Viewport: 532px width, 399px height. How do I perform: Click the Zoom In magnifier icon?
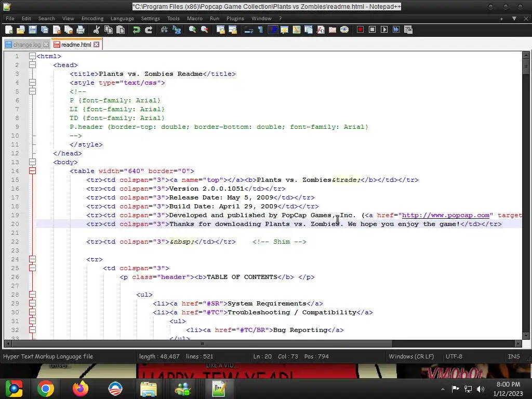tap(192, 30)
